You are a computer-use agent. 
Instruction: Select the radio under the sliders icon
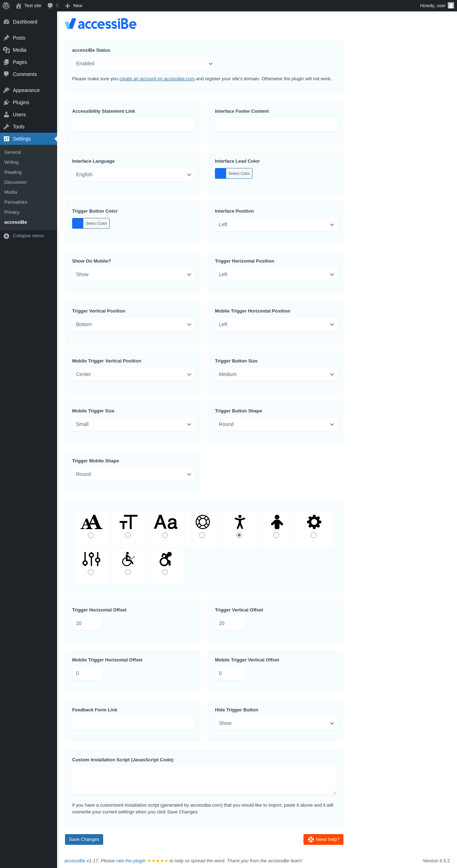[91, 572]
